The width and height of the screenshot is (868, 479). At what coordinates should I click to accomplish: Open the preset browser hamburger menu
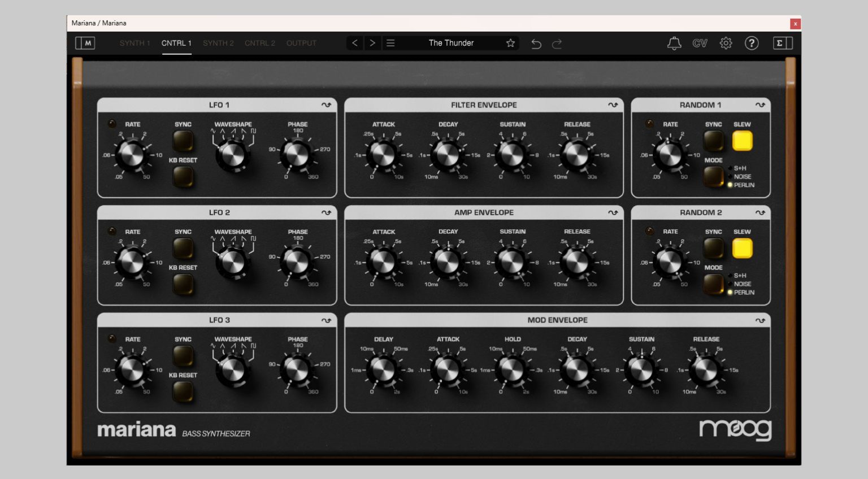click(x=390, y=43)
